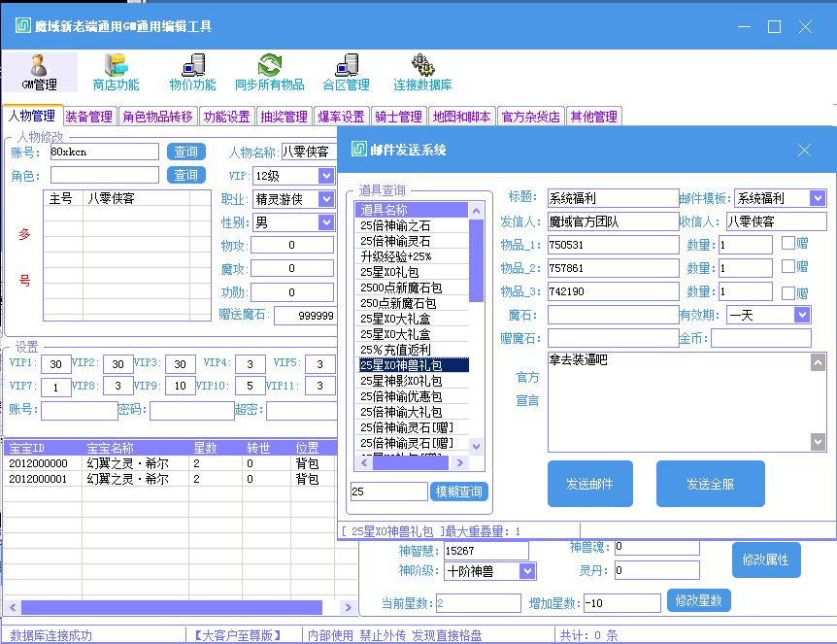Open the GM管理 panel icon
Image resolution: width=837 pixels, height=644 pixels.
(39, 72)
